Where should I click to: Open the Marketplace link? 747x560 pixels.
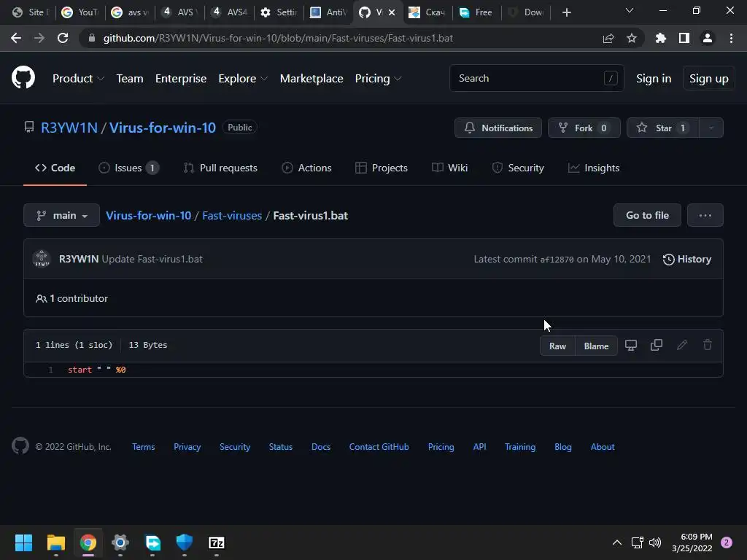[x=311, y=79]
